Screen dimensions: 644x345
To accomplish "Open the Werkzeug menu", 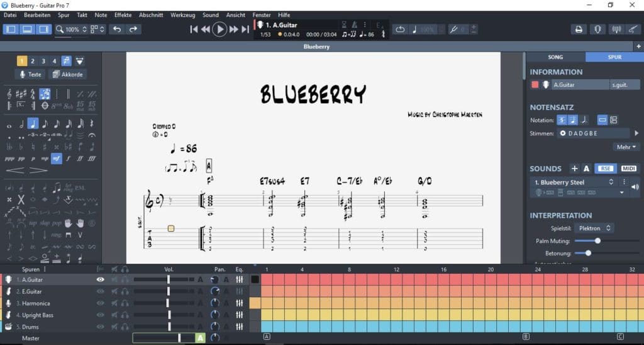I will (x=183, y=15).
